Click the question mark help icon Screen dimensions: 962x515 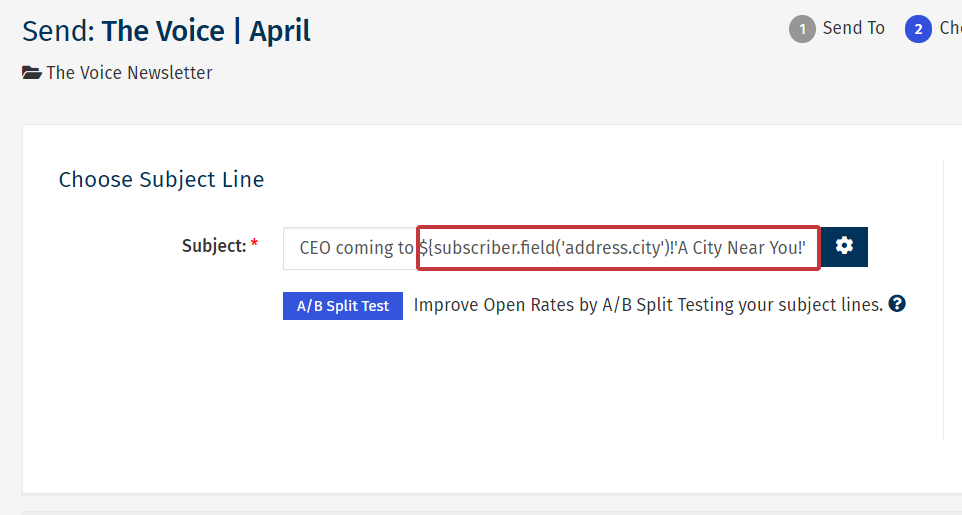897,304
